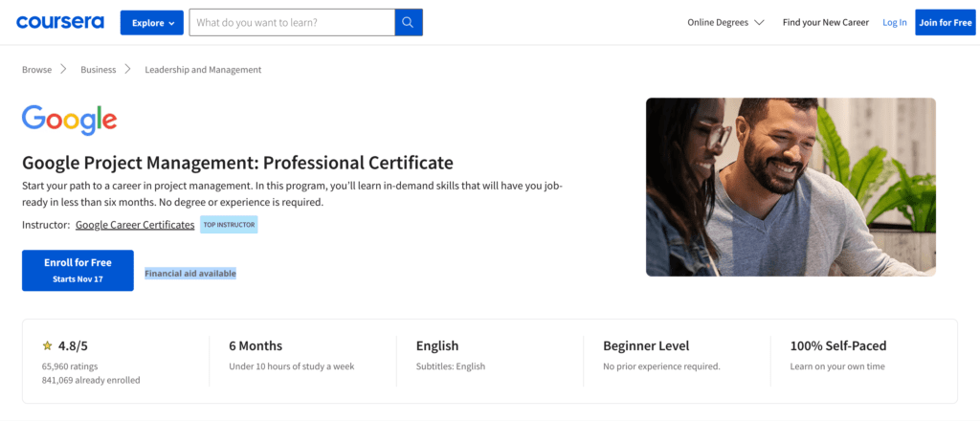The width and height of the screenshot is (980, 421).
Task: Click the Coursera logo
Action: pyautogui.click(x=59, y=22)
